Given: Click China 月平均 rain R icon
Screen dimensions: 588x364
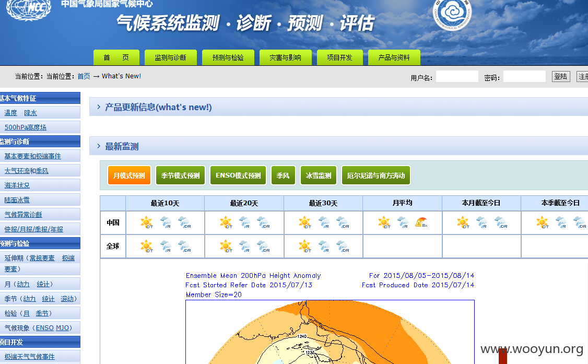Looking at the screenshot, I should tap(403, 222).
